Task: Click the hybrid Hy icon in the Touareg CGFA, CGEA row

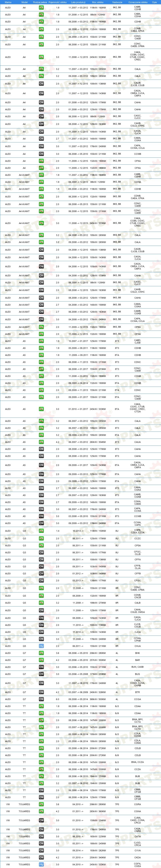Action: (41, 865)
